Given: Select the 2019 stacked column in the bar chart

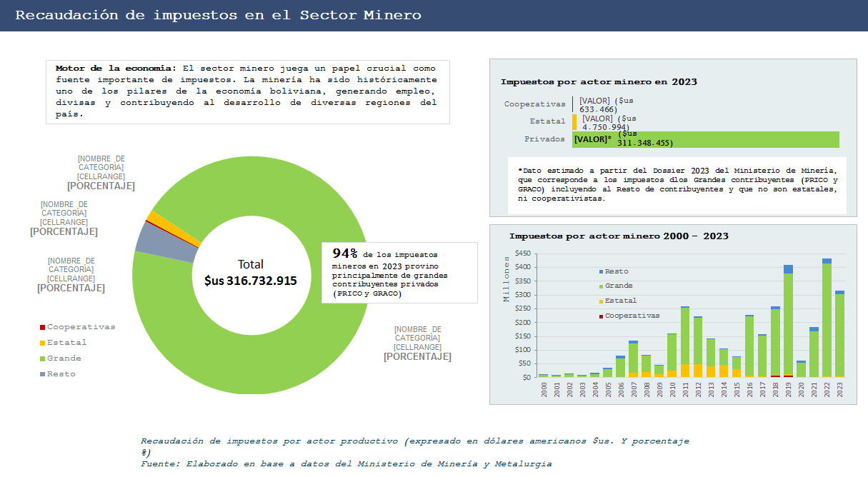Looking at the screenshot, I should (x=788, y=321).
